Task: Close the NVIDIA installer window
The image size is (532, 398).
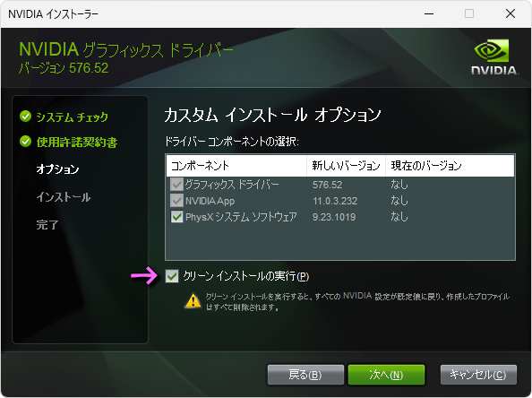Action: point(511,14)
